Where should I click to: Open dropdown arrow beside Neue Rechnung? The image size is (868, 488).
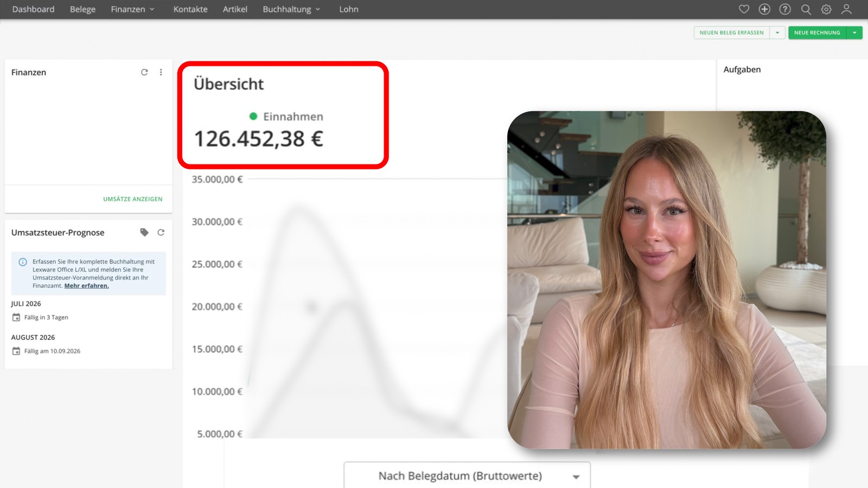[855, 33]
